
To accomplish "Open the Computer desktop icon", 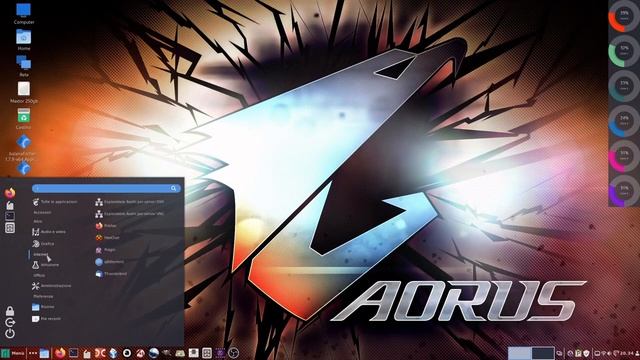I will pos(24,13).
